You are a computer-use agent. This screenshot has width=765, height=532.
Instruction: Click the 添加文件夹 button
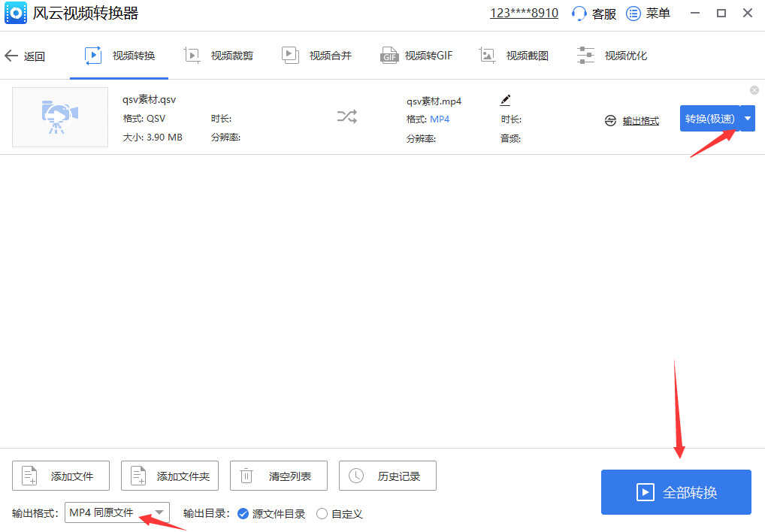point(170,476)
